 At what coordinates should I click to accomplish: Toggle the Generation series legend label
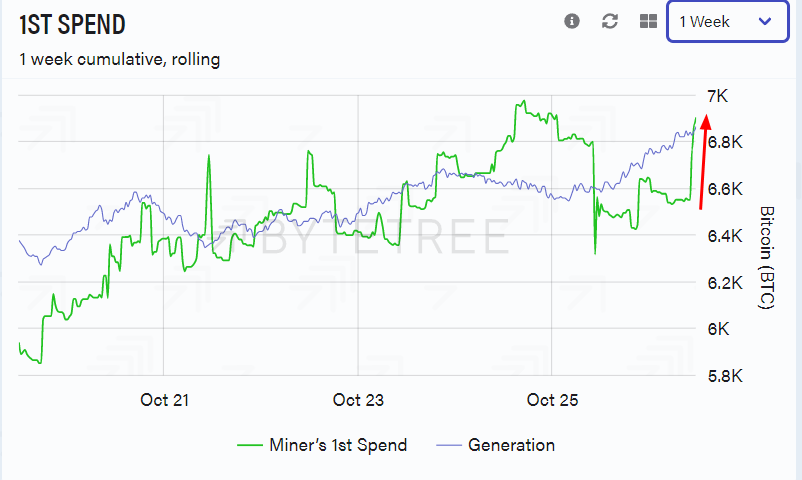point(511,445)
